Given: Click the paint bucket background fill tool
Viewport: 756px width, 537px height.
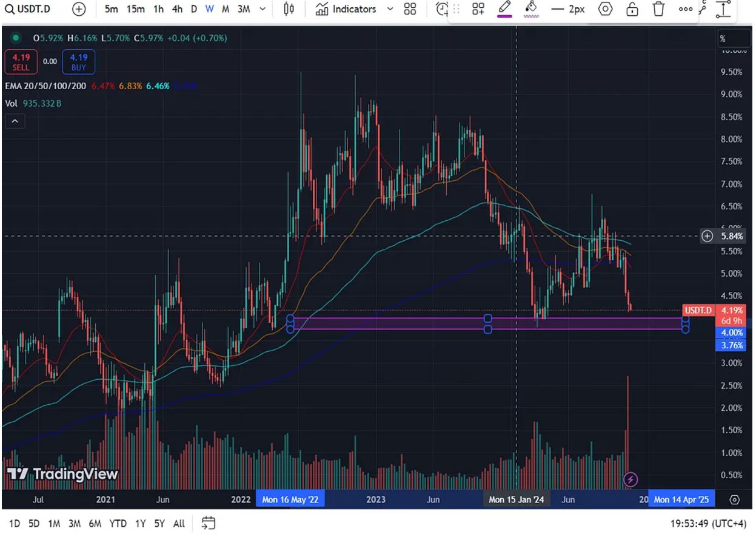Looking at the screenshot, I should 531,9.
